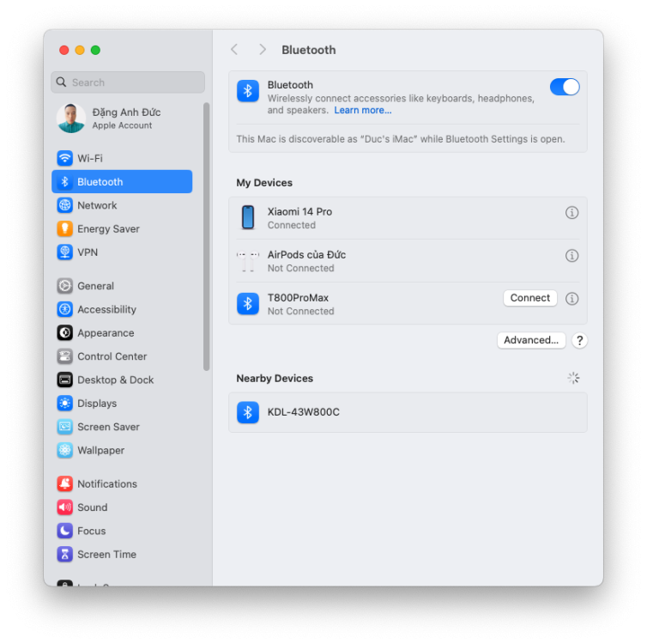Viewport: 647px width, 644px height.
Task: Click the My Devices heading
Action: pos(264,182)
